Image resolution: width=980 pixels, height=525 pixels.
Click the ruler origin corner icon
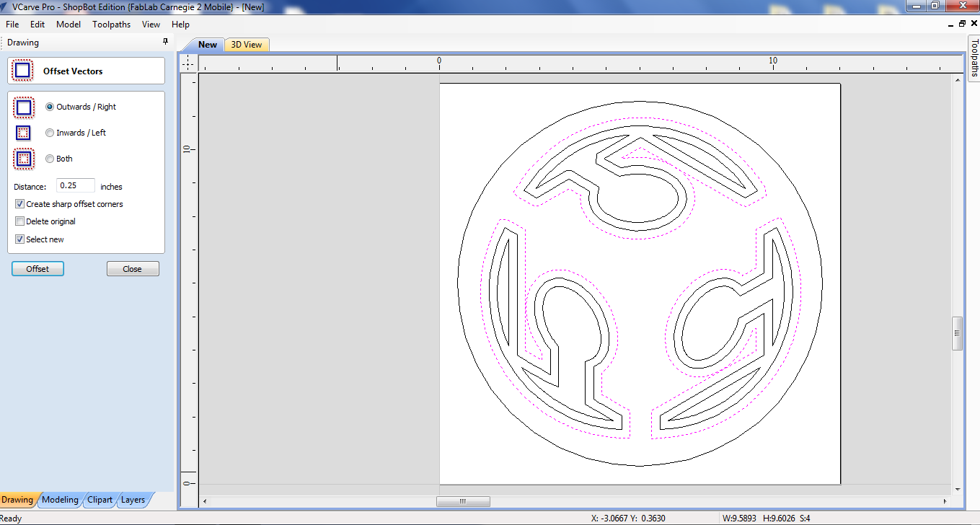click(188, 63)
